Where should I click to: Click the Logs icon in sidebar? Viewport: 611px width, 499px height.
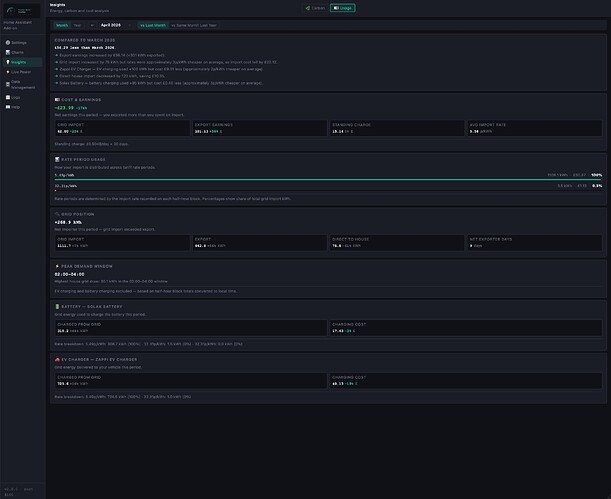pos(8,97)
